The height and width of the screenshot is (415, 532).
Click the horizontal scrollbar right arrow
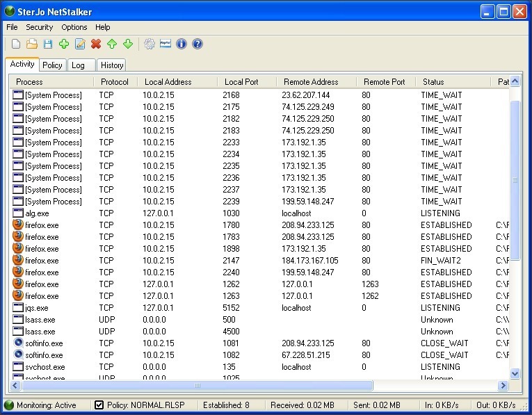(503, 386)
